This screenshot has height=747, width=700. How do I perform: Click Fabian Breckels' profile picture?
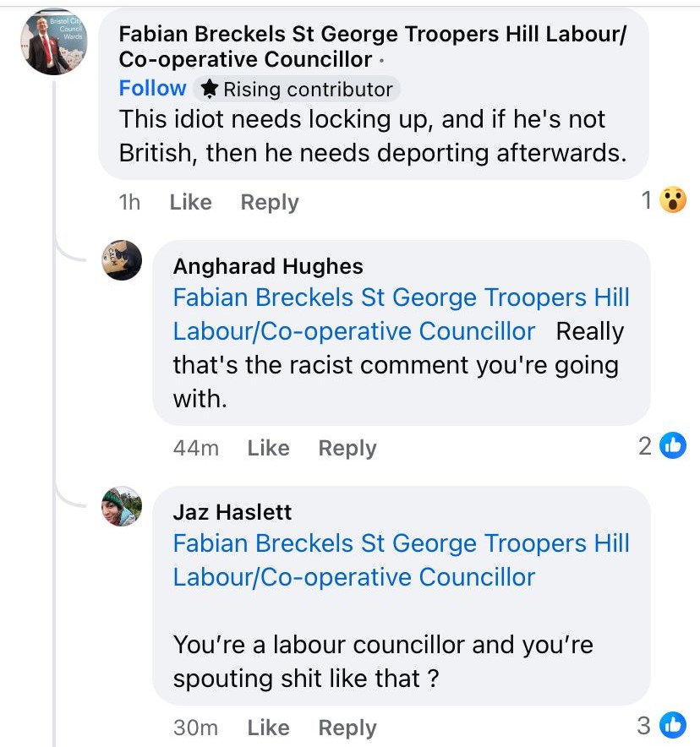[x=53, y=43]
